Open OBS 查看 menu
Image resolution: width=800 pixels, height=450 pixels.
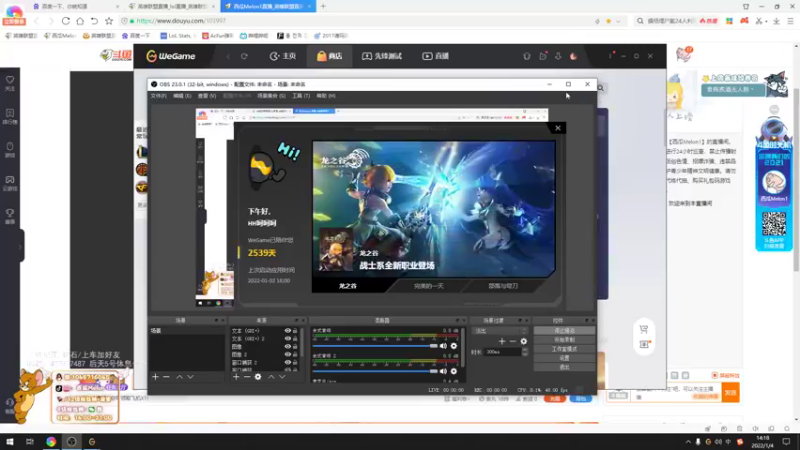click(x=207, y=96)
